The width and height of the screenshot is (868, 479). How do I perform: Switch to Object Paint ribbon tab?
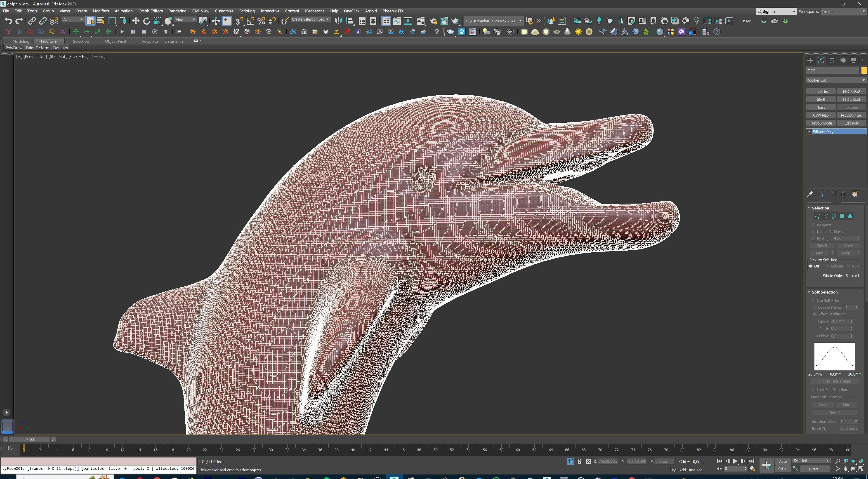[x=115, y=41]
